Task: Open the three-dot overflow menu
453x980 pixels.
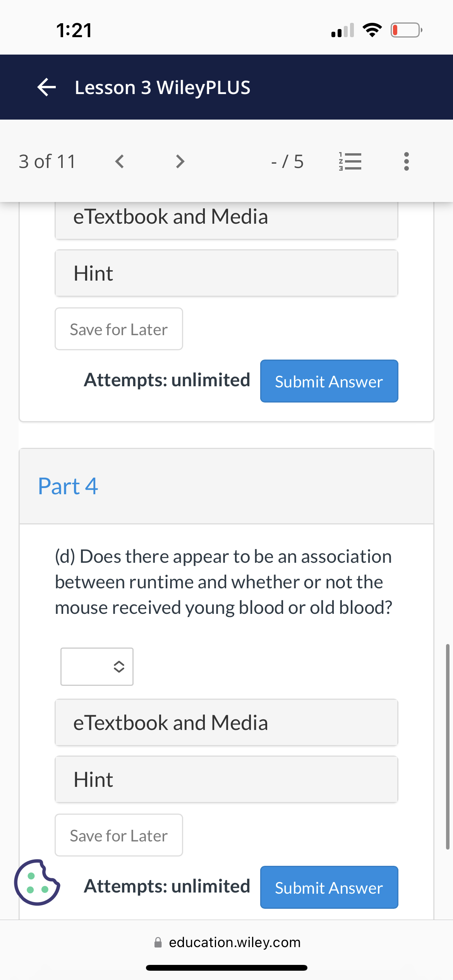Action: (406, 161)
